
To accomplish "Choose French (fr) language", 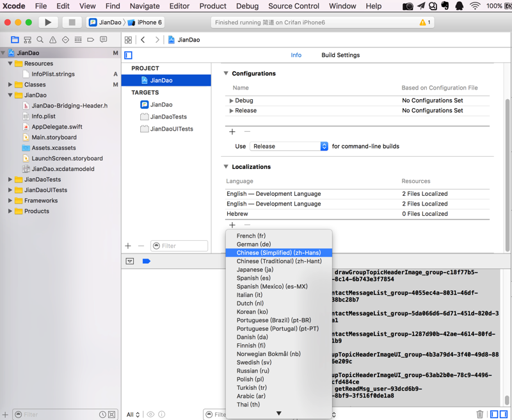I will pos(279,236).
